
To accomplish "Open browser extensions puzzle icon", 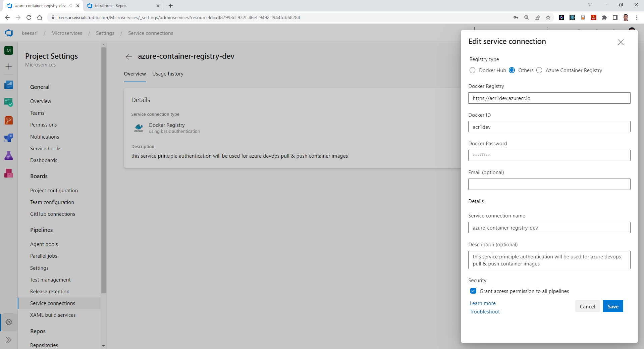I will point(604,17).
